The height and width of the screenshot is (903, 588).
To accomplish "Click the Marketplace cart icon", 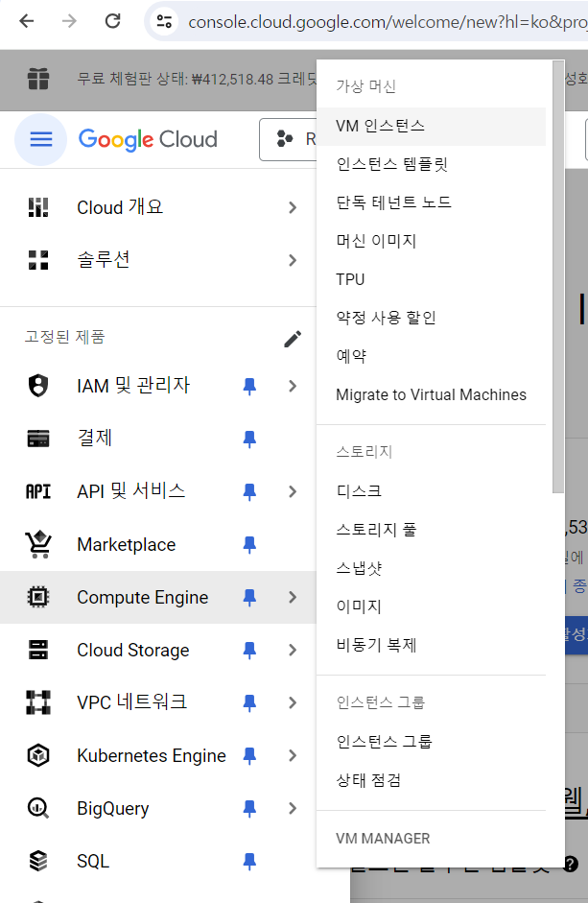I will [38, 544].
